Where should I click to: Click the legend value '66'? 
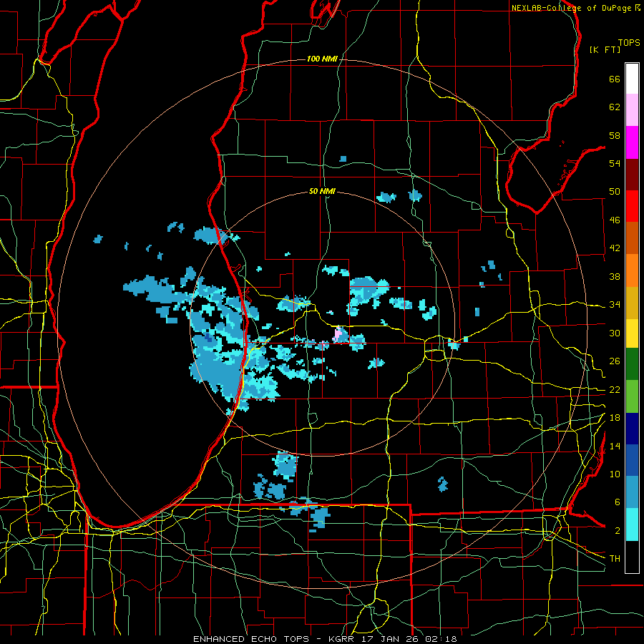615,79
